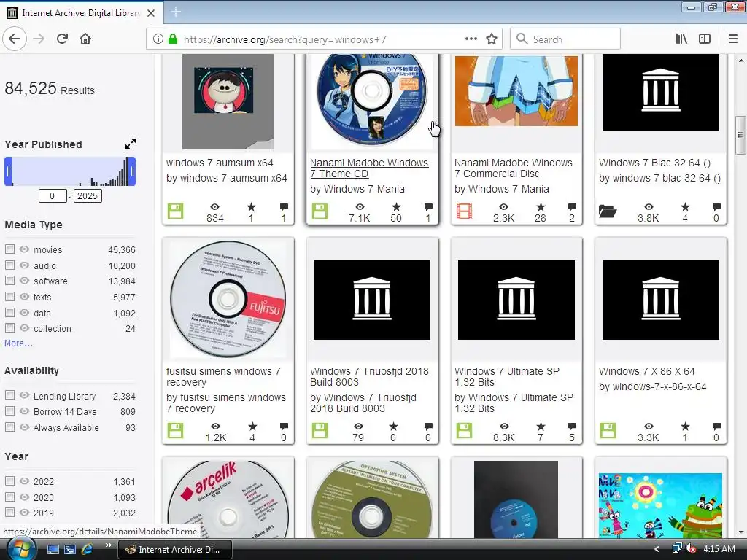This screenshot has height=560, width=747.
Task: Click the right handle of year slider
Action: (132, 171)
